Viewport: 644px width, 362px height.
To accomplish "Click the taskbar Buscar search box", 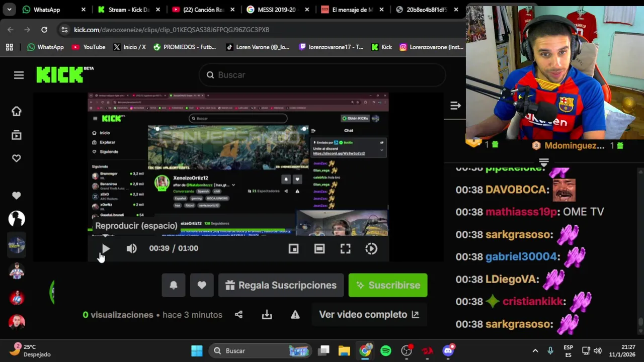I will (260, 351).
